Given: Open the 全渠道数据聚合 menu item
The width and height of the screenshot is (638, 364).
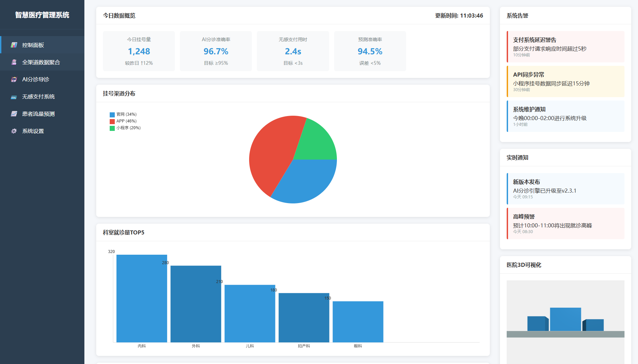Looking at the screenshot, I should coord(41,62).
